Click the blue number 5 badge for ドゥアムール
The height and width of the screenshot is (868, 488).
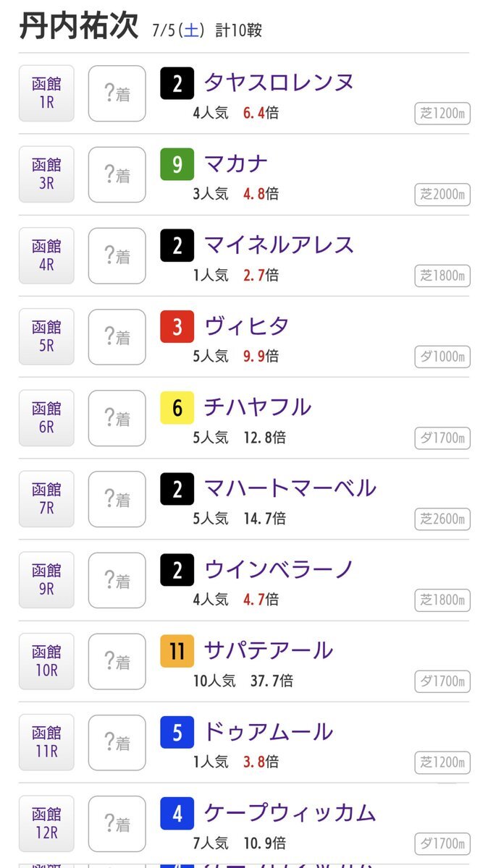point(177,733)
